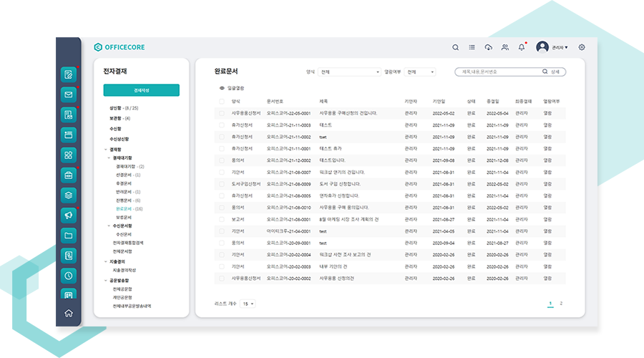Open the 리스트 개수 page size dropdown
Image resolution: width=644 pixels, height=358 pixels.
pos(248,304)
